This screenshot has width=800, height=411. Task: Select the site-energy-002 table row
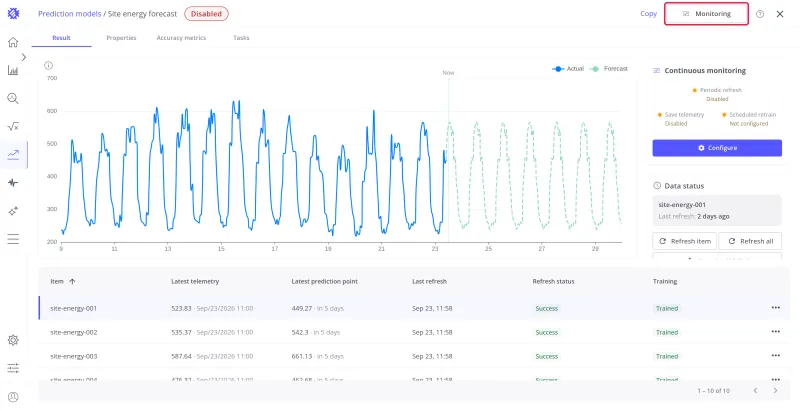(414, 332)
